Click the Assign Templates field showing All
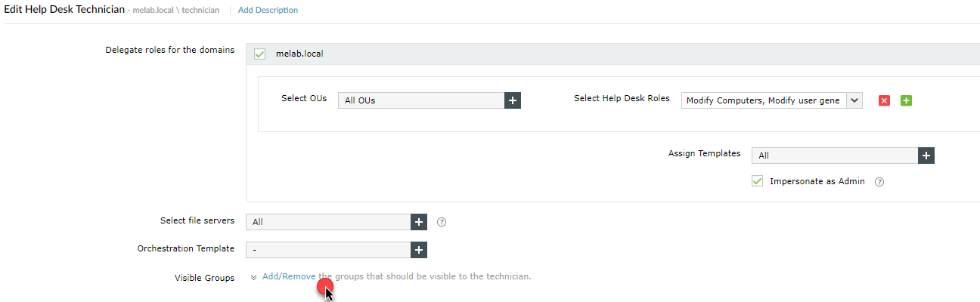 (x=834, y=156)
